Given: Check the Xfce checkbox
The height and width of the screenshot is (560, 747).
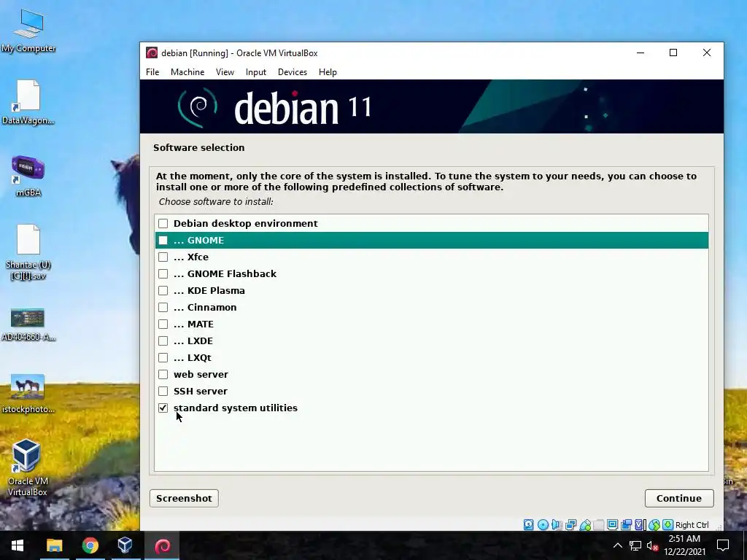Looking at the screenshot, I should pos(163,257).
